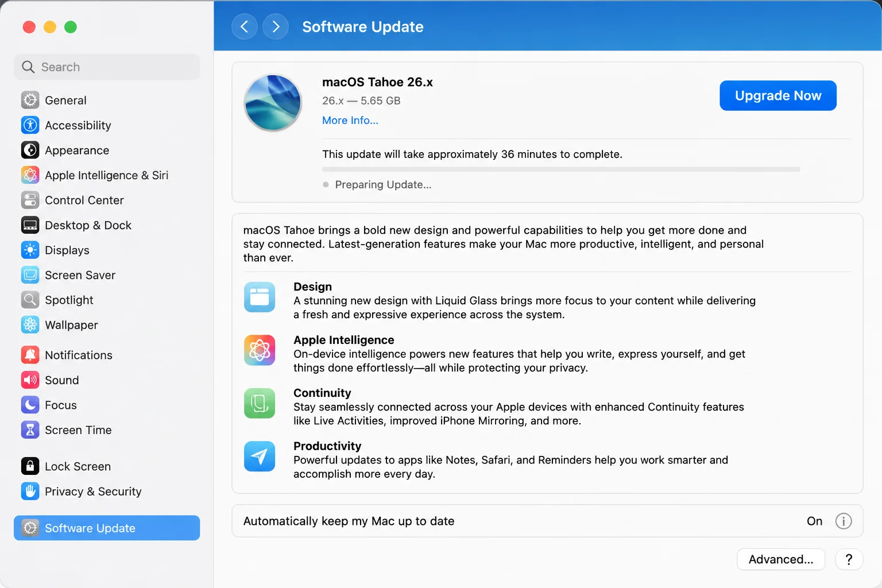882x588 pixels.
Task: Click the Wallpaper flower icon
Action: point(30,325)
